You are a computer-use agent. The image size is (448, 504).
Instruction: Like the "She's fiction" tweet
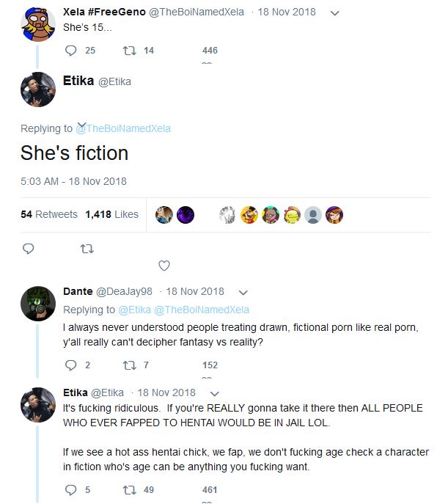coord(164,265)
